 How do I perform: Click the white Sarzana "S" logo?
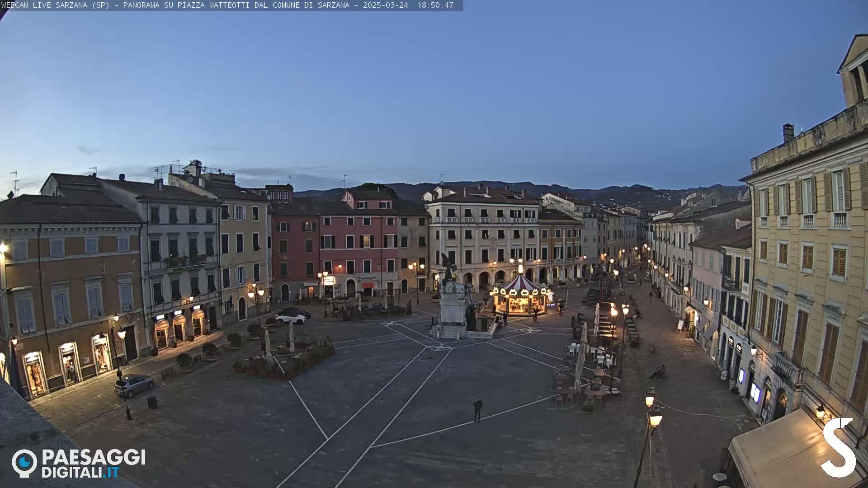(839, 447)
